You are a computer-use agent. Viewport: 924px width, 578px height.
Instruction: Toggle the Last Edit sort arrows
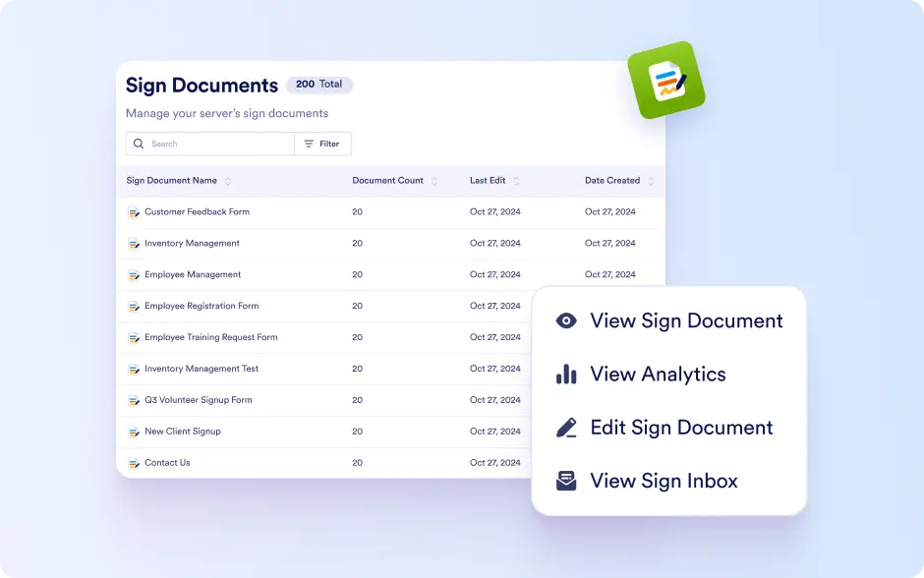pyautogui.click(x=516, y=181)
